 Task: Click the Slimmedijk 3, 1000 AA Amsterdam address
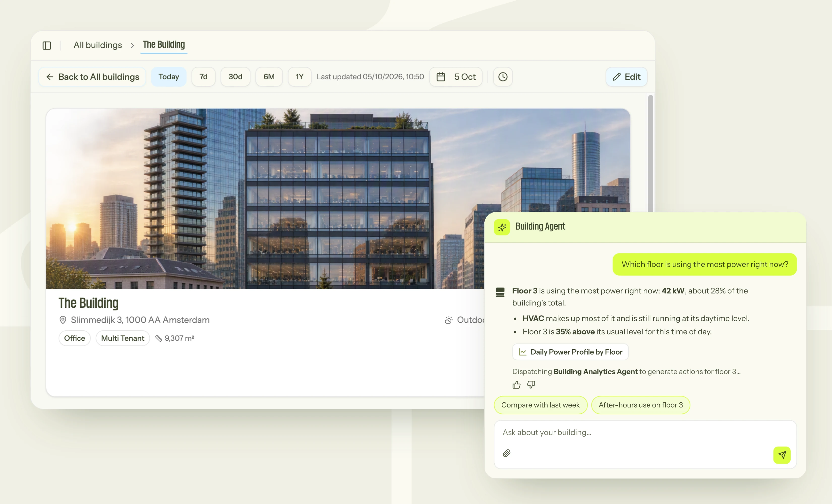point(140,320)
